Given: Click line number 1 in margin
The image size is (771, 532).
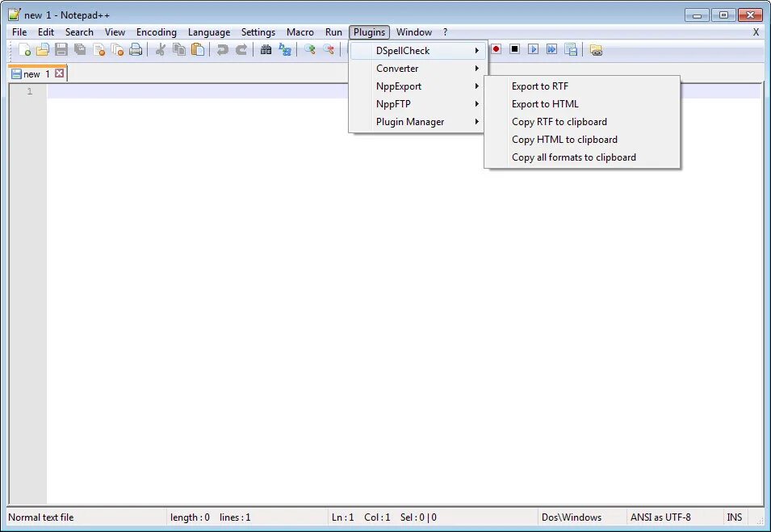Looking at the screenshot, I should tap(30, 91).
